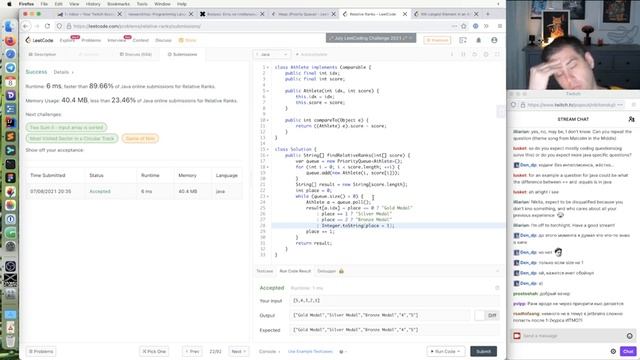
Task: Open the Run Code dropdown
Action: click(445, 351)
